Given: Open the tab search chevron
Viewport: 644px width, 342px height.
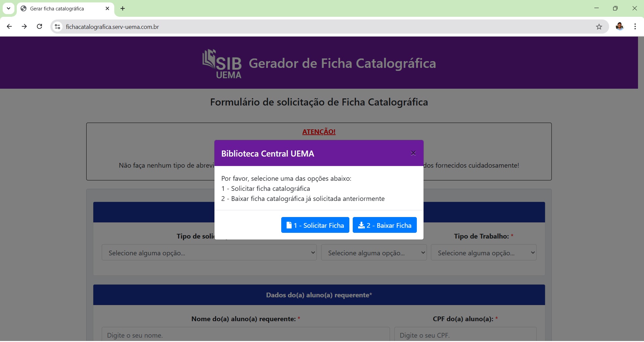Looking at the screenshot, I should click(8, 8).
